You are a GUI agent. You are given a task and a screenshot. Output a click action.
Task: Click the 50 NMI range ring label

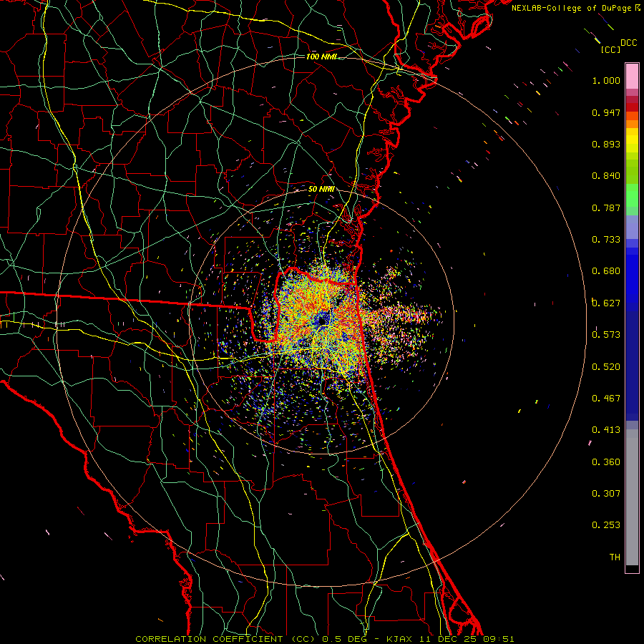(321, 189)
